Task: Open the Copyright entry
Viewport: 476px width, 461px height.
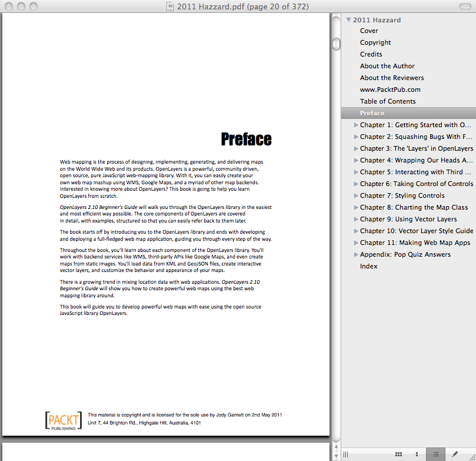Action: (375, 42)
